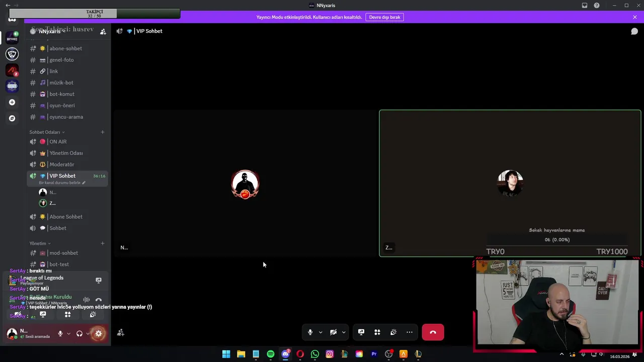Mute microphone in call controls
Viewport: 644px width, 362px height.
click(x=310, y=332)
